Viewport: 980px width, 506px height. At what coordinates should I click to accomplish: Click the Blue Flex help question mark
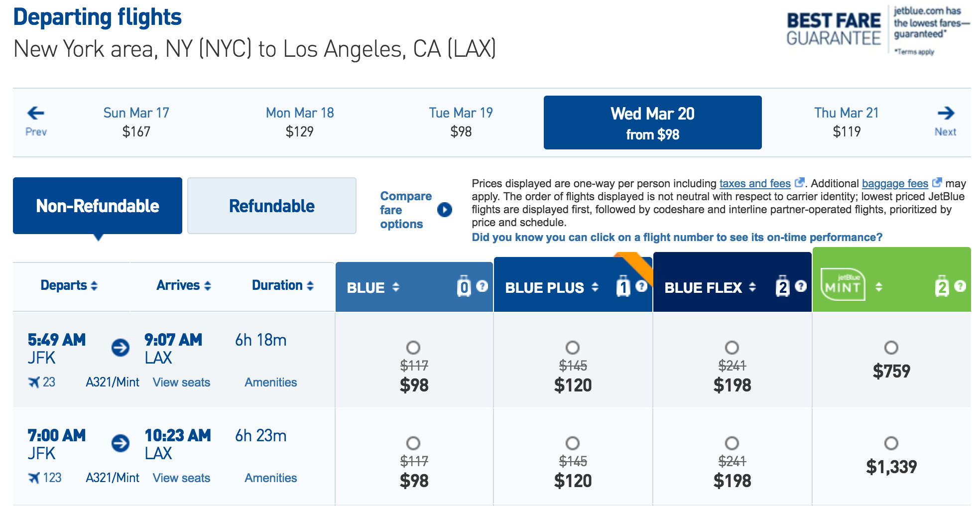800,286
